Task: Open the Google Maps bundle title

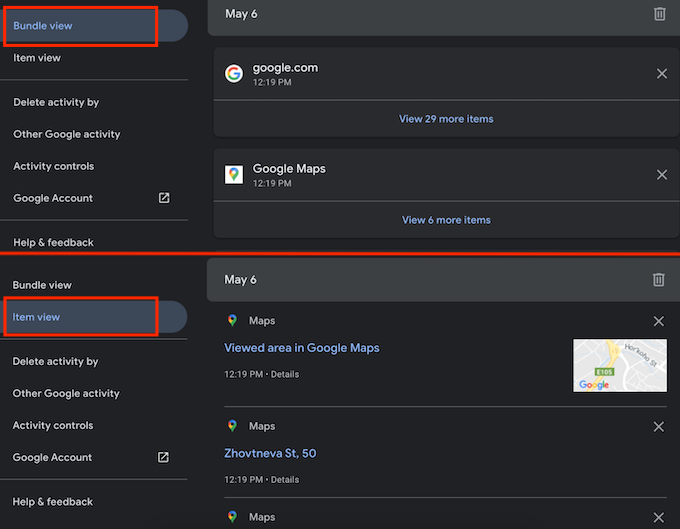Action: coord(289,169)
